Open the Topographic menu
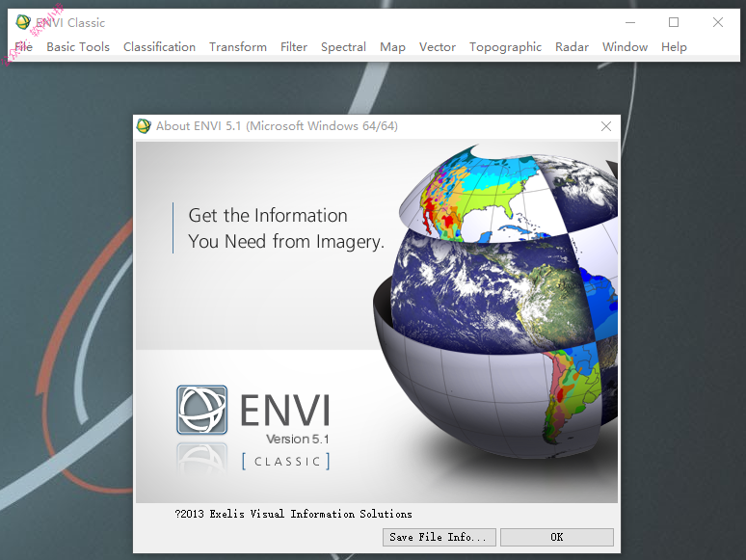Image resolution: width=746 pixels, height=560 pixels. 505,46
